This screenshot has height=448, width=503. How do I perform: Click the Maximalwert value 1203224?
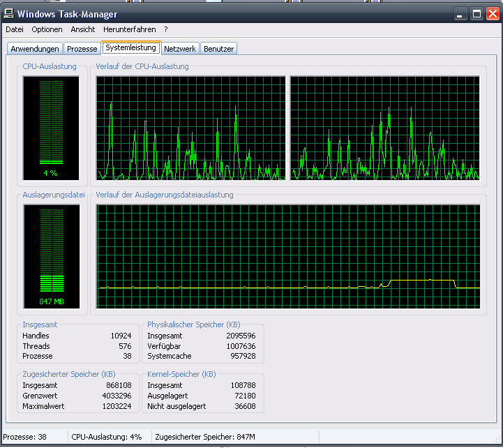coord(117,406)
